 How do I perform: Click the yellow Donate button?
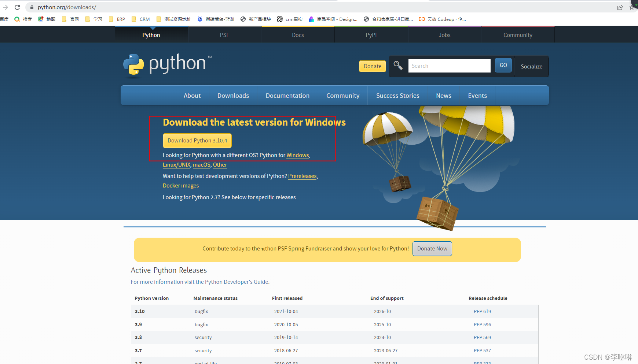tap(373, 66)
